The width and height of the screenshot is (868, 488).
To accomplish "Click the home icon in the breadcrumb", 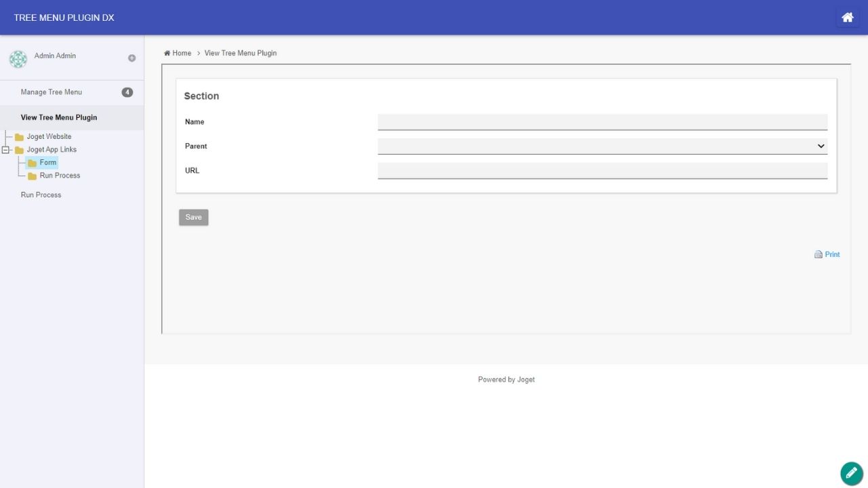I will click(167, 53).
